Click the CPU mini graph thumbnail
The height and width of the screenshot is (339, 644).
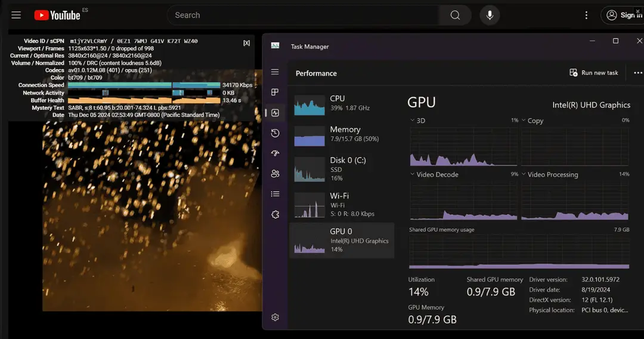pos(309,105)
